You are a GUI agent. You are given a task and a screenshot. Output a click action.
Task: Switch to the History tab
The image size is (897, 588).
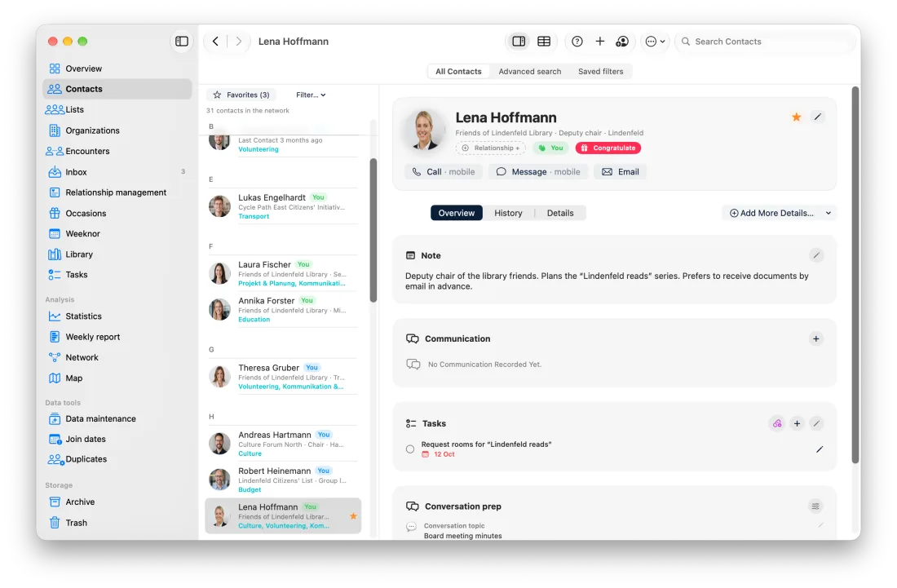[x=508, y=213]
